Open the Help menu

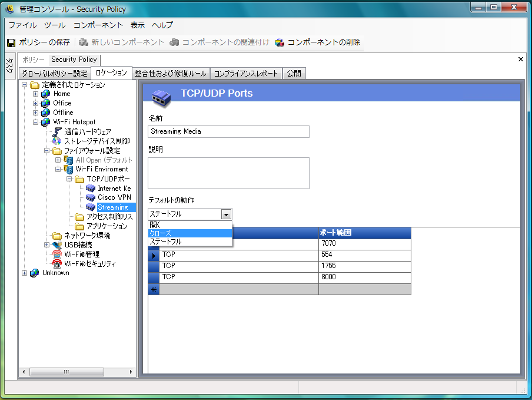coord(162,25)
